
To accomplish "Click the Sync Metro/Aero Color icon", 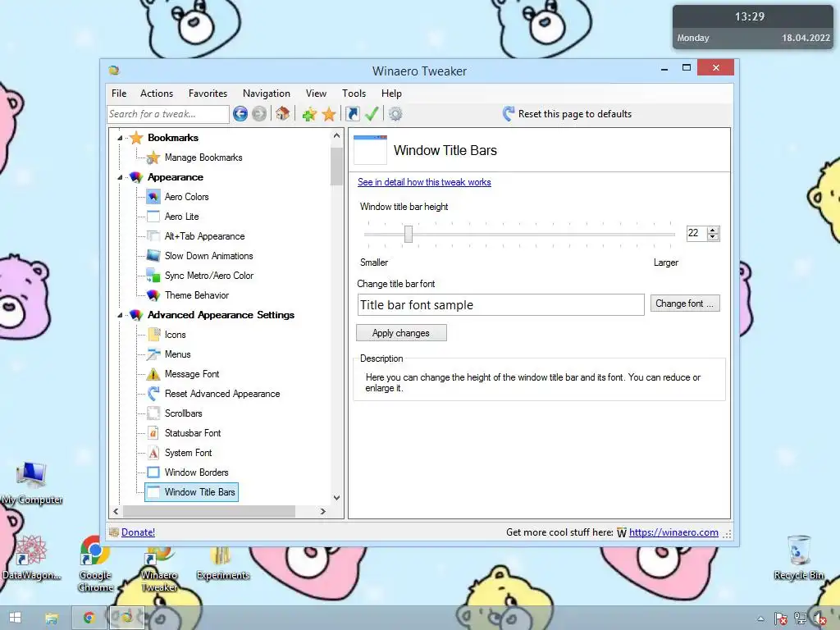I will click(x=153, y=276).
